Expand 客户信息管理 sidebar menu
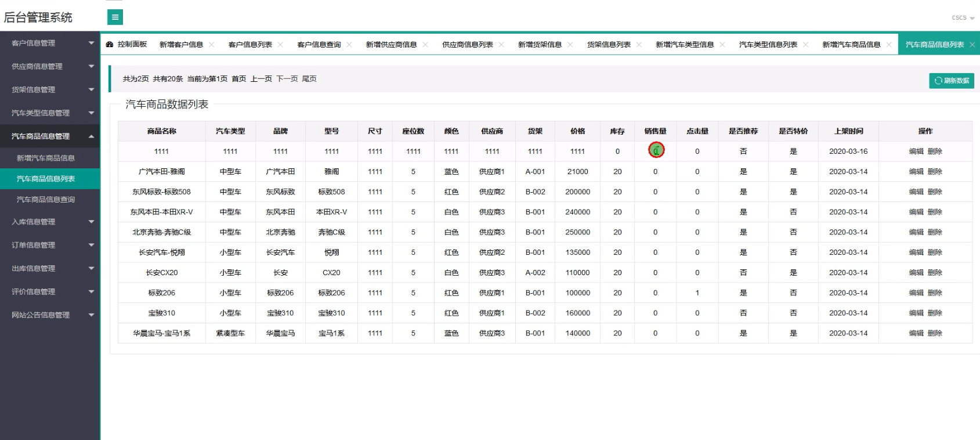Viewport: 980px width, 440px height. (x=50, y=43)
